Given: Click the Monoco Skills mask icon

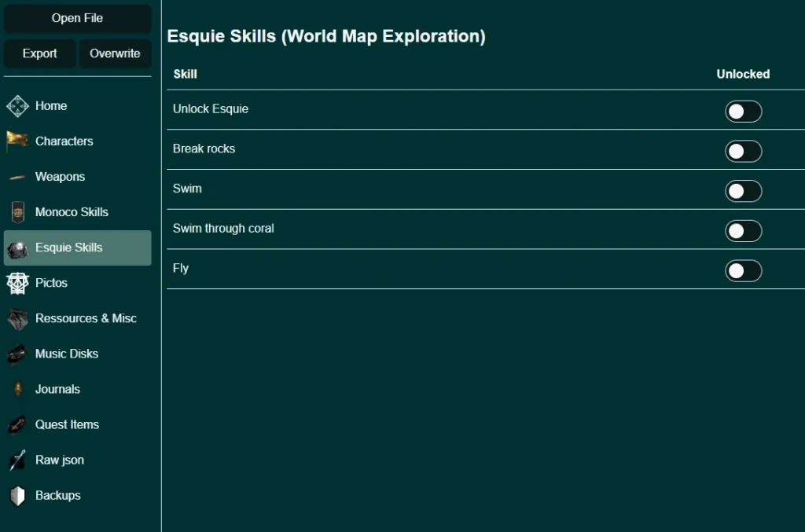Looking at the screenshot, I should click(x=17, y=212).
